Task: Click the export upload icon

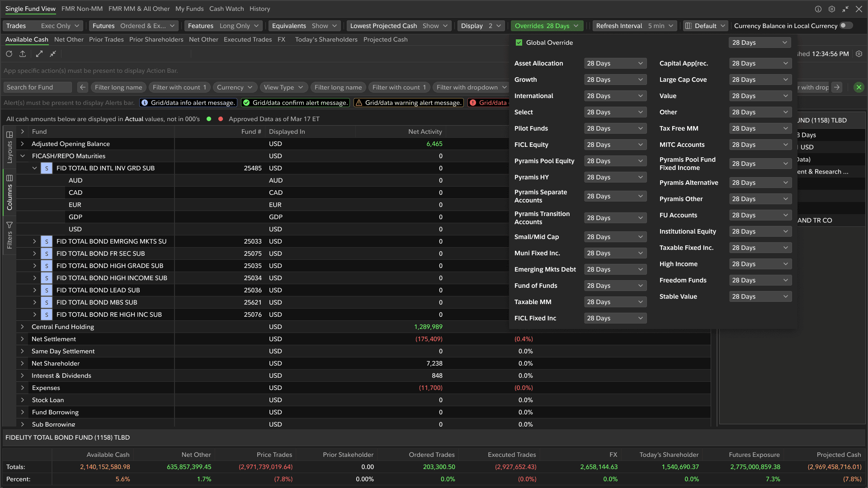Action: pos(23,54)
